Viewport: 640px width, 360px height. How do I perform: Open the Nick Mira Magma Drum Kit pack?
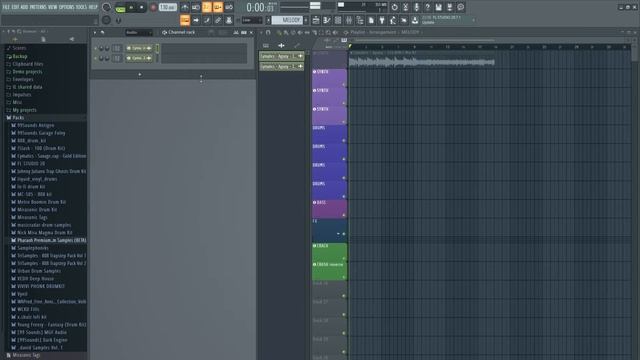pyautogui.click(x=44, y=233)
